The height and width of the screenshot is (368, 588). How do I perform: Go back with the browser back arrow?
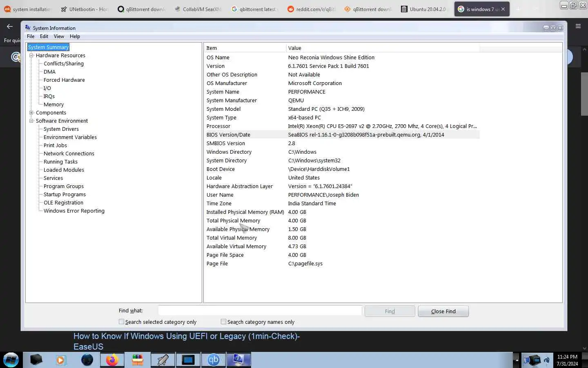(x=10, y=26)
